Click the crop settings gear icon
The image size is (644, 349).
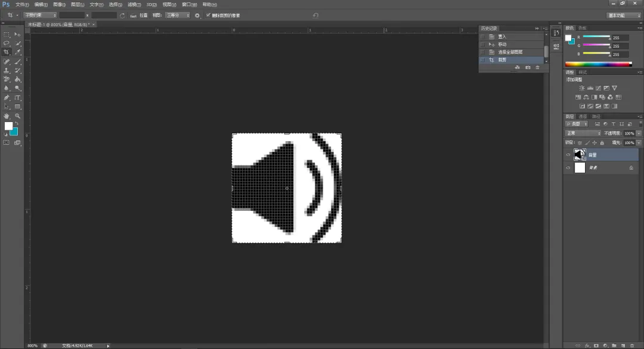click(197, 15)
